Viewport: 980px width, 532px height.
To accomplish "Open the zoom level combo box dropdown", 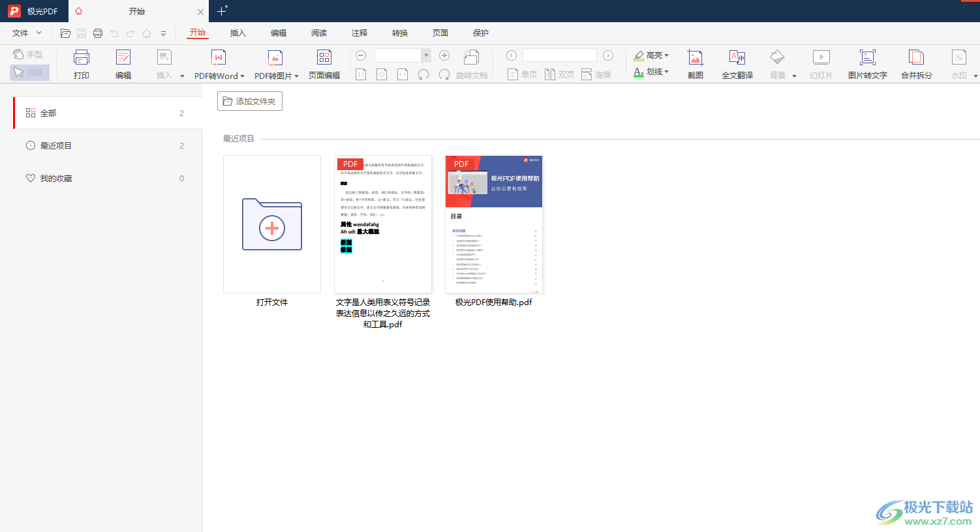I will pyautogui.click(x=426, y=55).
